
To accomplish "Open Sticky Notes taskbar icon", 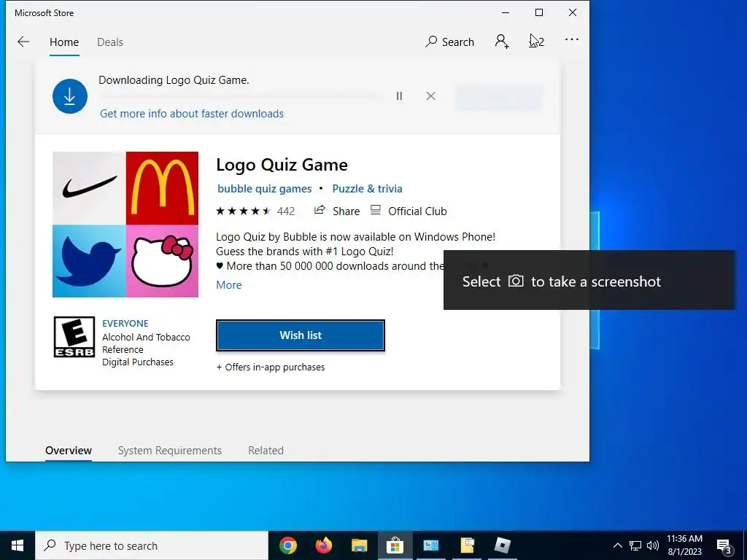I will 467,545.
